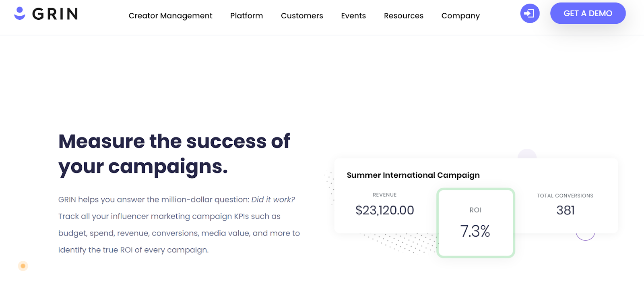Click the Total Conversions value 381
Image resolution: width=644 pixels, height=287 pixels.
[565, 210]
